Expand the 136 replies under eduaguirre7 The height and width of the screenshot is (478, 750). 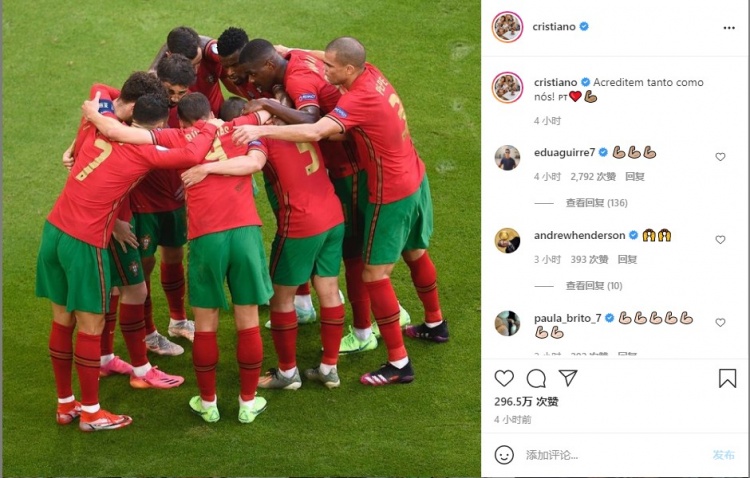point(596,203)
